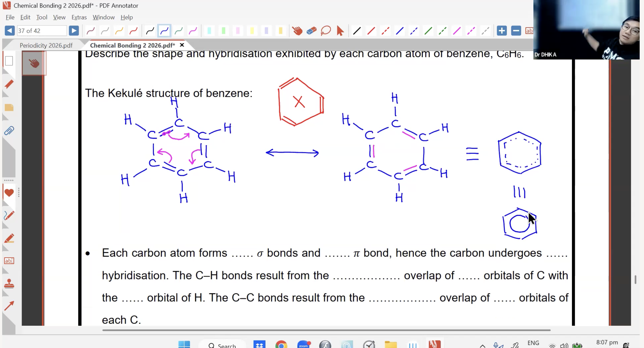Select the dark red curved pen preset
This screenshot has width=644, height=348.
91,31
